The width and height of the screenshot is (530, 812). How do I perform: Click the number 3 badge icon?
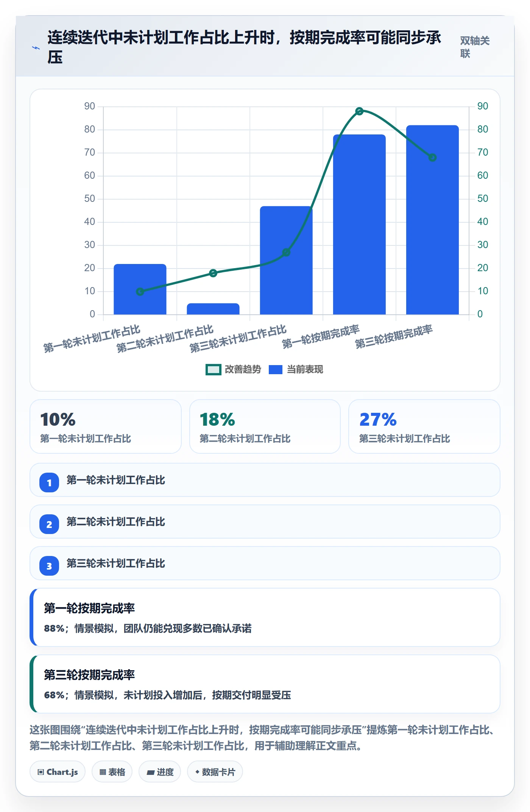point(49,566)
